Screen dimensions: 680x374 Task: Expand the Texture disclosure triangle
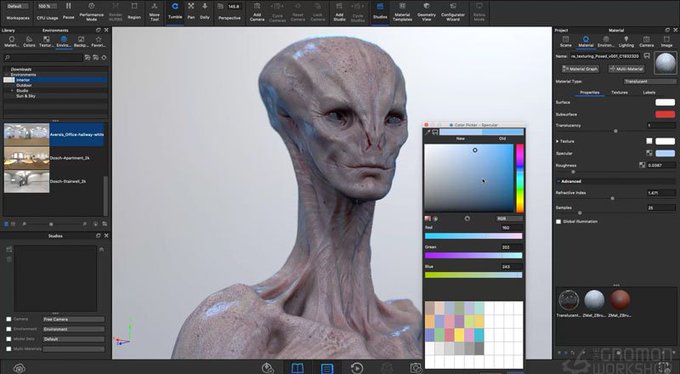tap(557, 141)
